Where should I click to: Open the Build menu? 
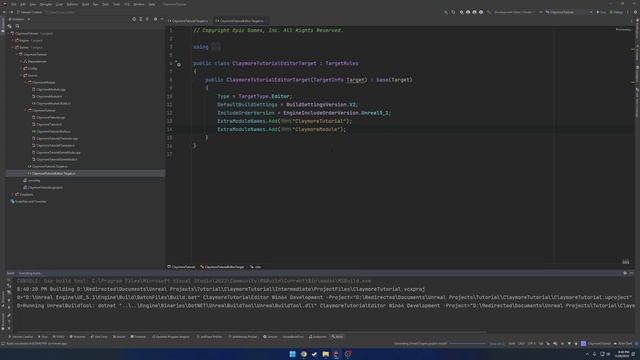coord(85,4)
